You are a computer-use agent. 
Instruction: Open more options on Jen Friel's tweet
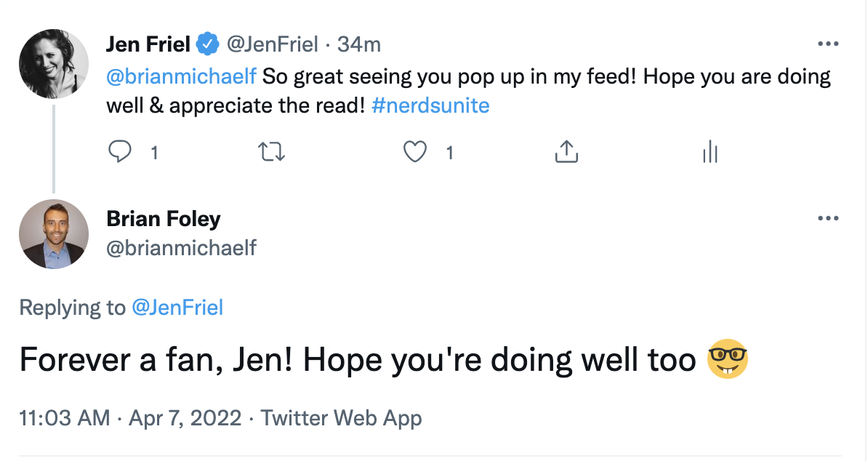(x=828, y=44)
